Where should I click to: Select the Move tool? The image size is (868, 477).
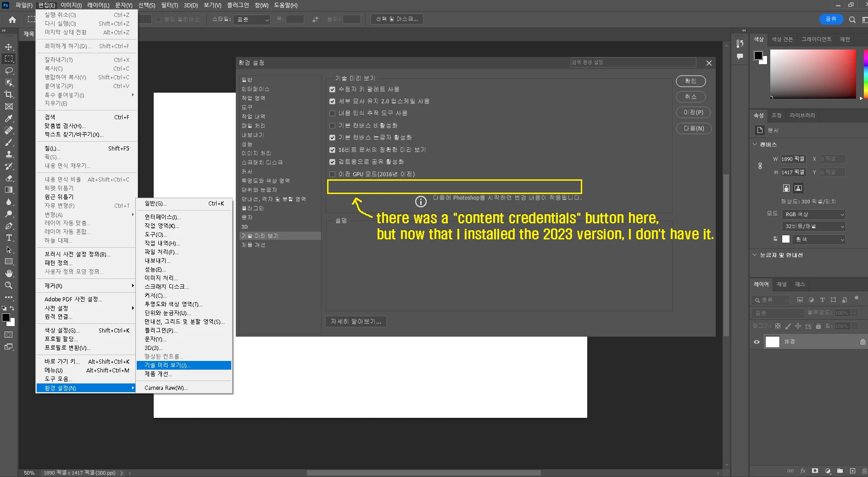(9, 47)
